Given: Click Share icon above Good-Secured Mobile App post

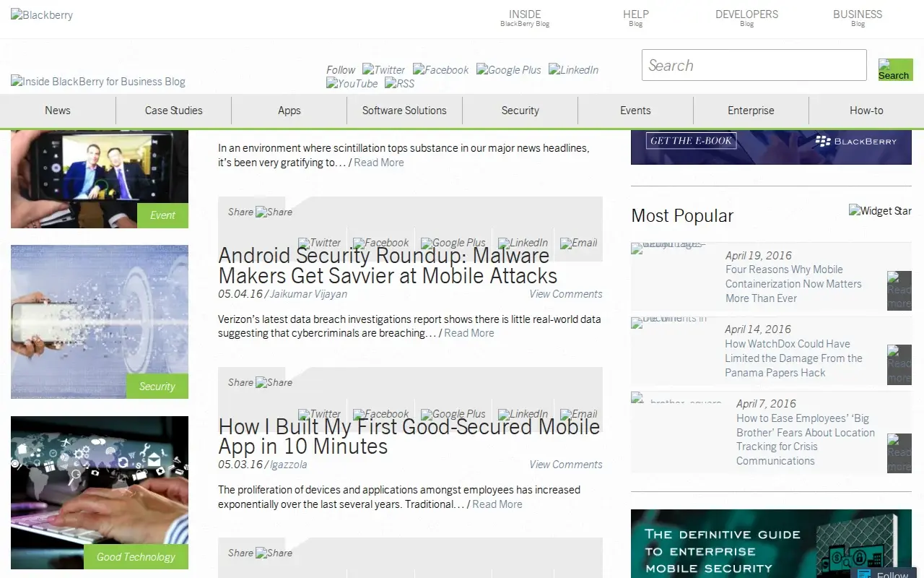Looking at the screenshot, I should click(274, 383).
